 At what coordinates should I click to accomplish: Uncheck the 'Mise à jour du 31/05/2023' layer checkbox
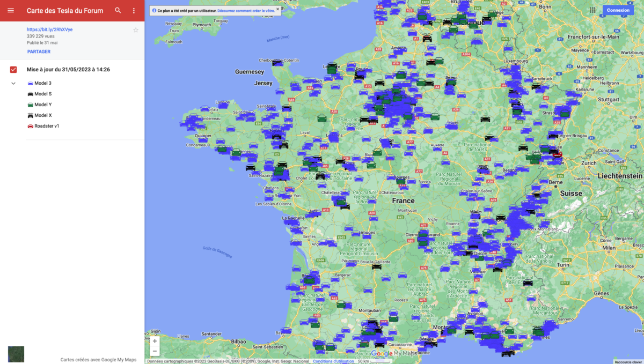(x=13, y=70)
